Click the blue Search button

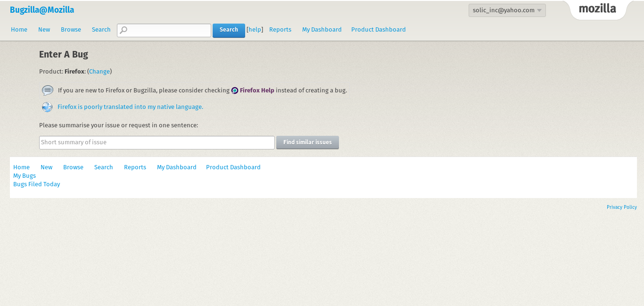[229, 30]
